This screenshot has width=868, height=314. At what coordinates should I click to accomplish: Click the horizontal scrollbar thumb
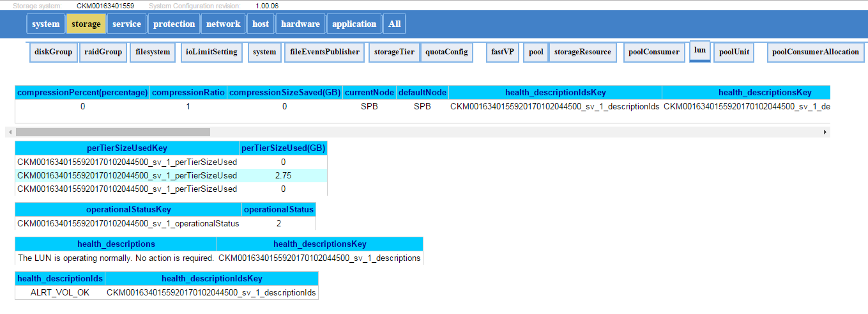112,132
